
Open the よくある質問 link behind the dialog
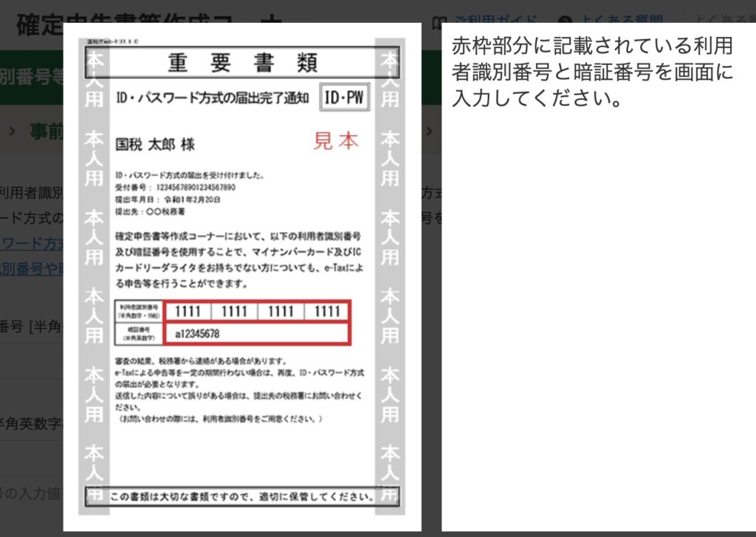pyautogui.click(x=622, y=20)
